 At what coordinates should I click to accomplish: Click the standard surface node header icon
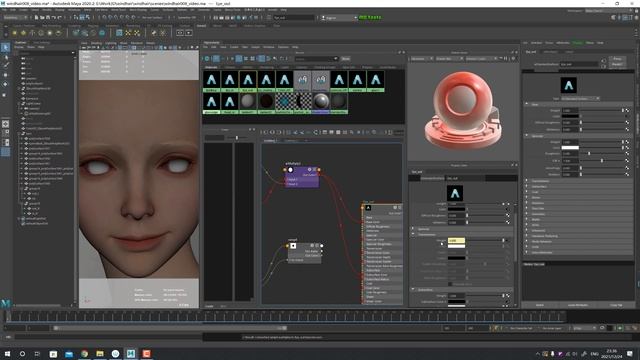pyautogui.click(x=368, y=208)
